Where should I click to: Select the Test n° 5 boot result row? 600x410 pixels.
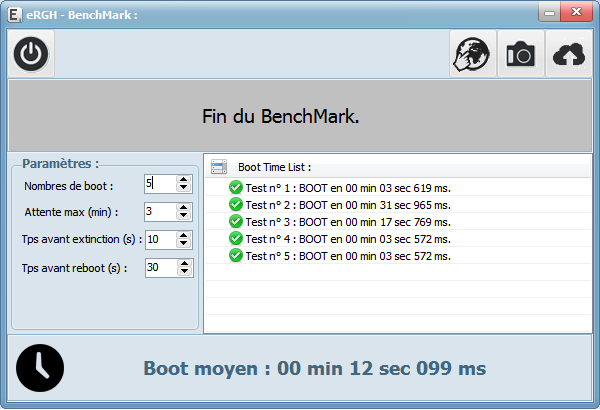347,255
